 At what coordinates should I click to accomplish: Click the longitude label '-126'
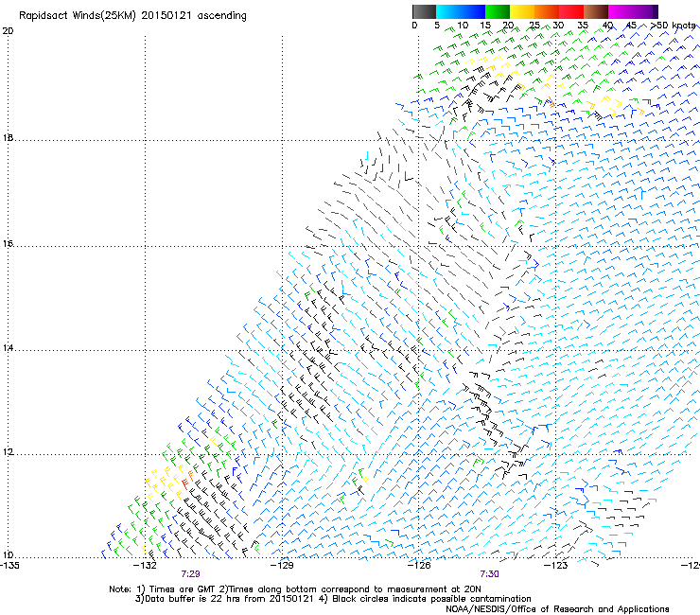419,566
